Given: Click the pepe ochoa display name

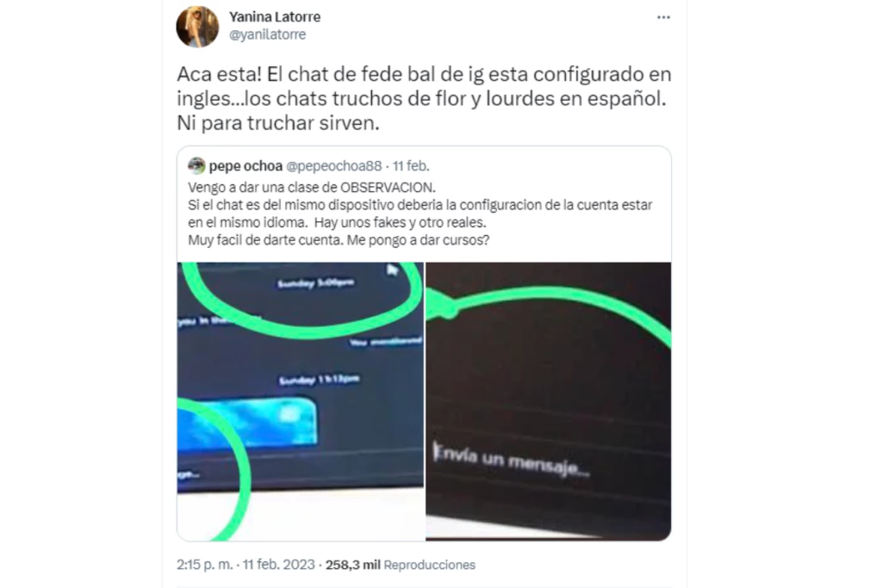Looking at the screenshot, I should tap(245, 166).
